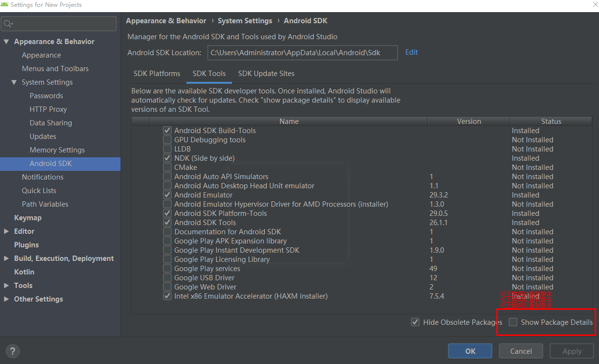Click the search magnifier icon in settings

click(8, 24)
